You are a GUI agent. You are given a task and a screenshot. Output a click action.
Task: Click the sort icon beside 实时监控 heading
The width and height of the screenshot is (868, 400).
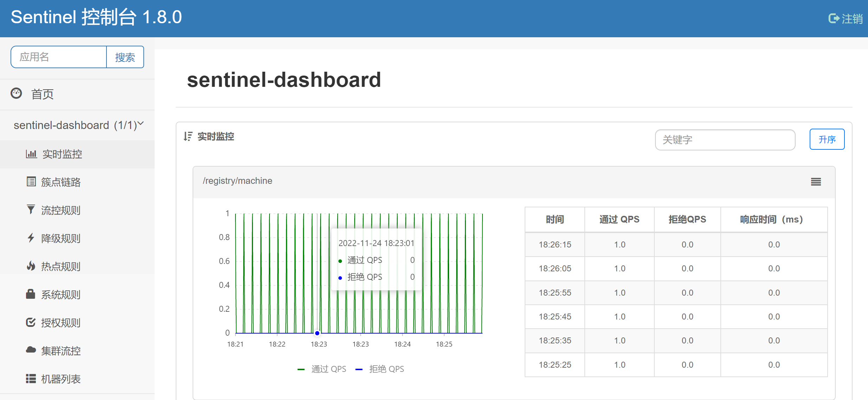click(x=188, y=136)
